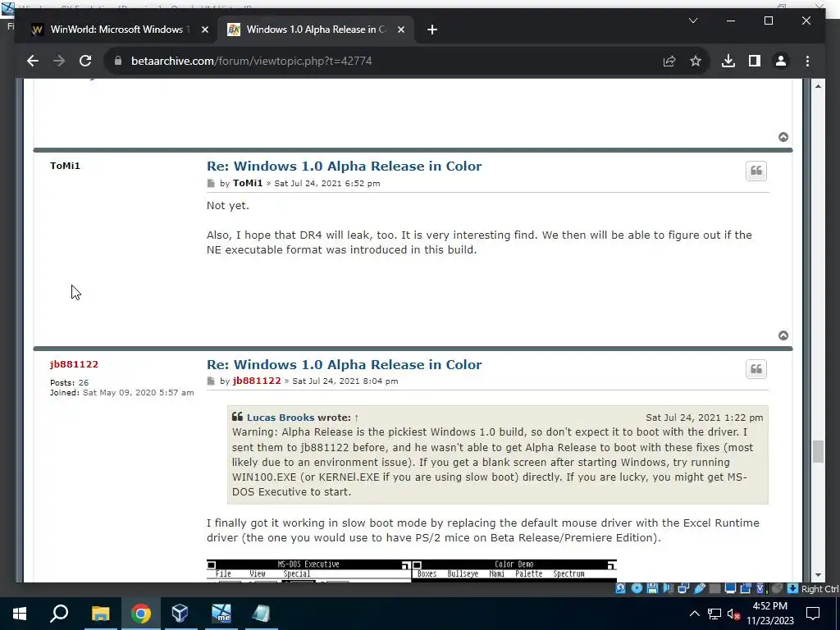The height and width of the screenshot is (630, 840).
Task: Follow the up arrow to quoted post
Action: (356, 418)
